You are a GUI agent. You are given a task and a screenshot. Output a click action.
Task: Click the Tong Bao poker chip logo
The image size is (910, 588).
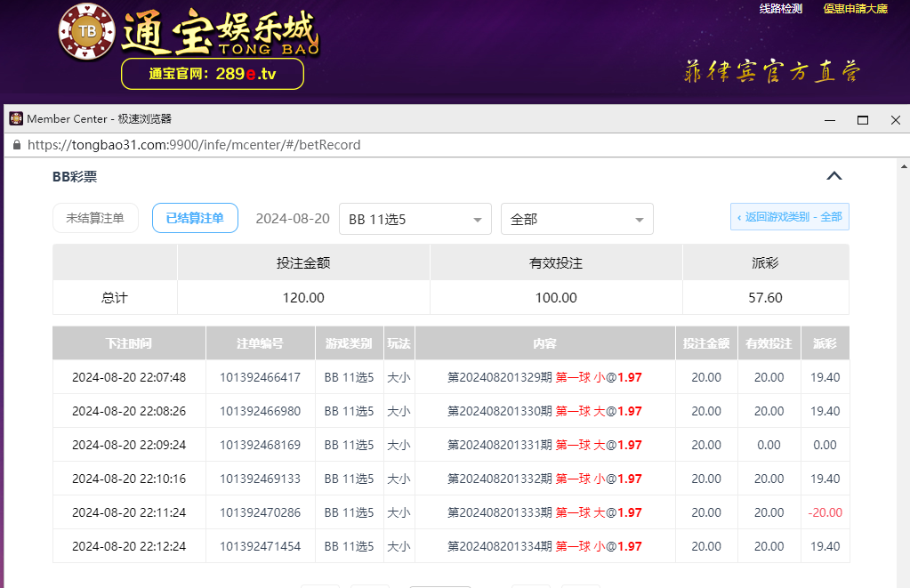coord(86,33)
